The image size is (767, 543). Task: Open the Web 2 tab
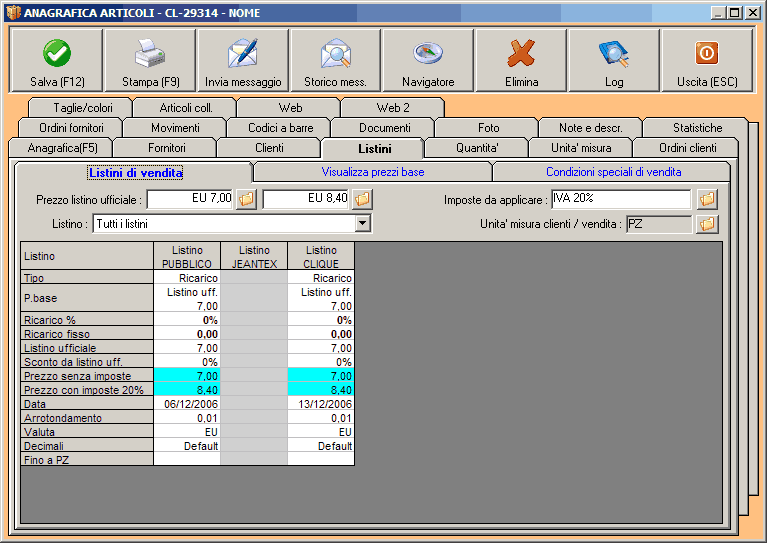[x=393, y=108]
